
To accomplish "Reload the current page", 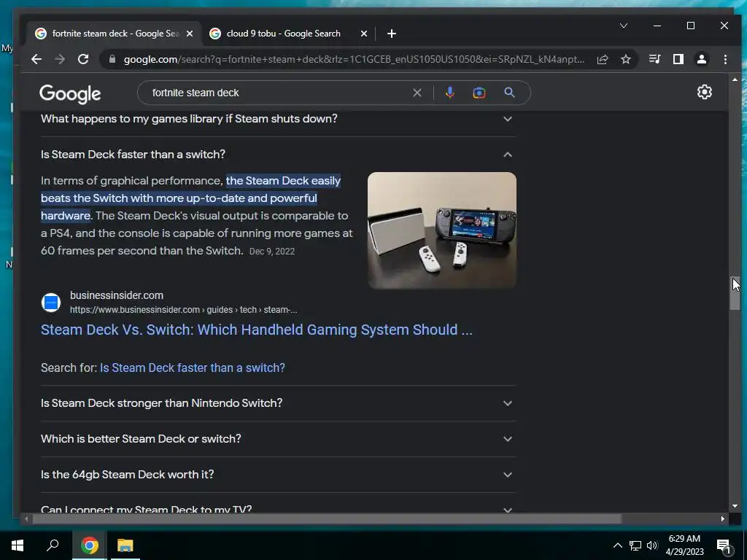I will pyautogui.click(x=83, y=59).
